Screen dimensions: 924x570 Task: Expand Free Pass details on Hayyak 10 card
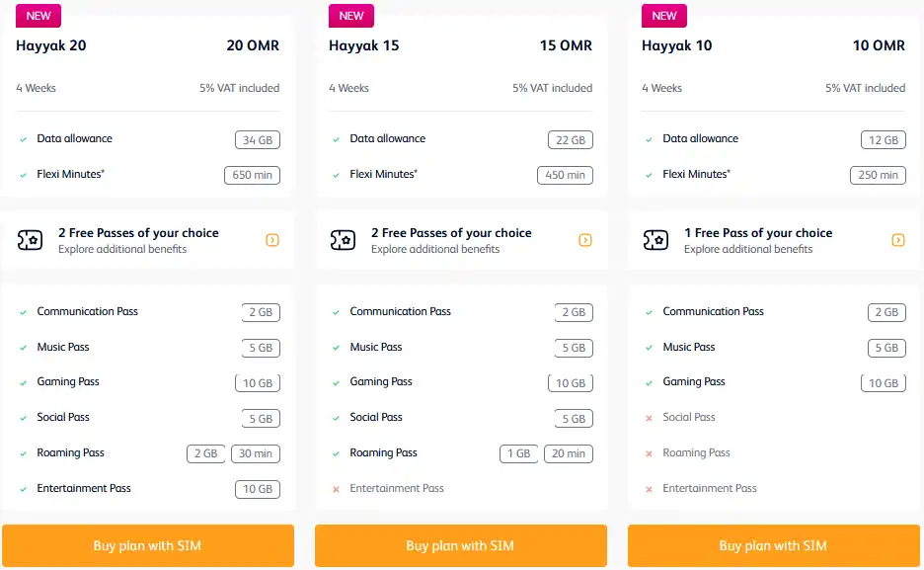coord(898,239)
